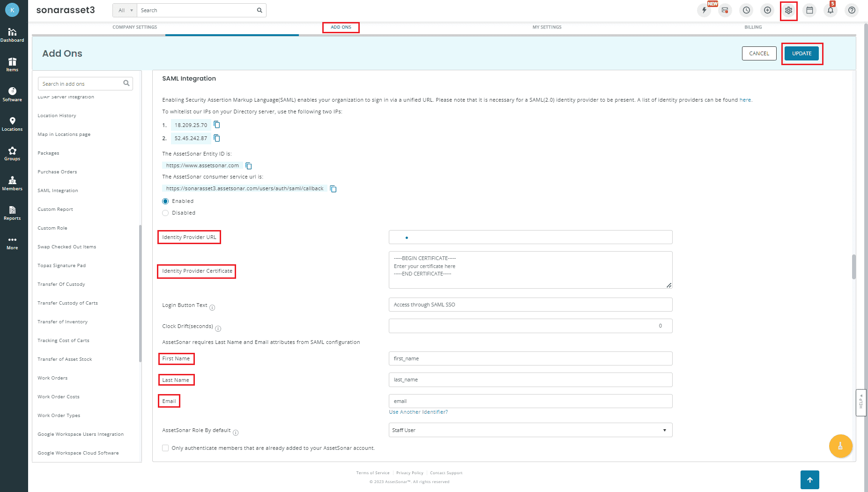Switch to Billing tab
The image size is (868, 492).
(753, 27)
